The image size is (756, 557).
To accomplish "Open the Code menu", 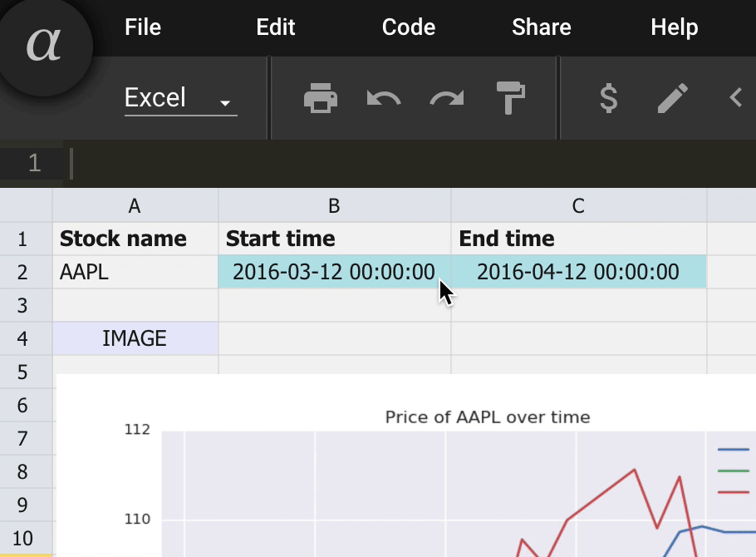I will (x=409, y=27).
